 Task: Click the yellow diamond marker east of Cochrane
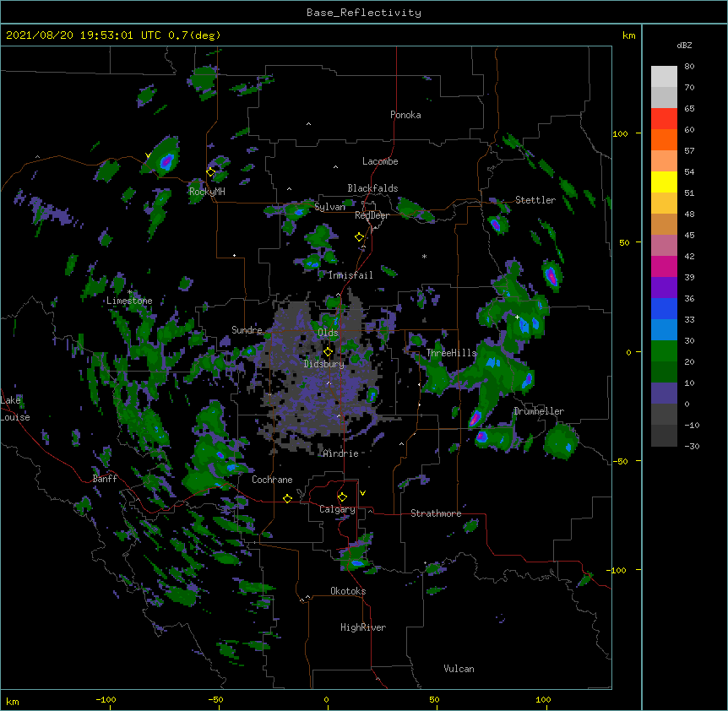(x=287, y=498)
